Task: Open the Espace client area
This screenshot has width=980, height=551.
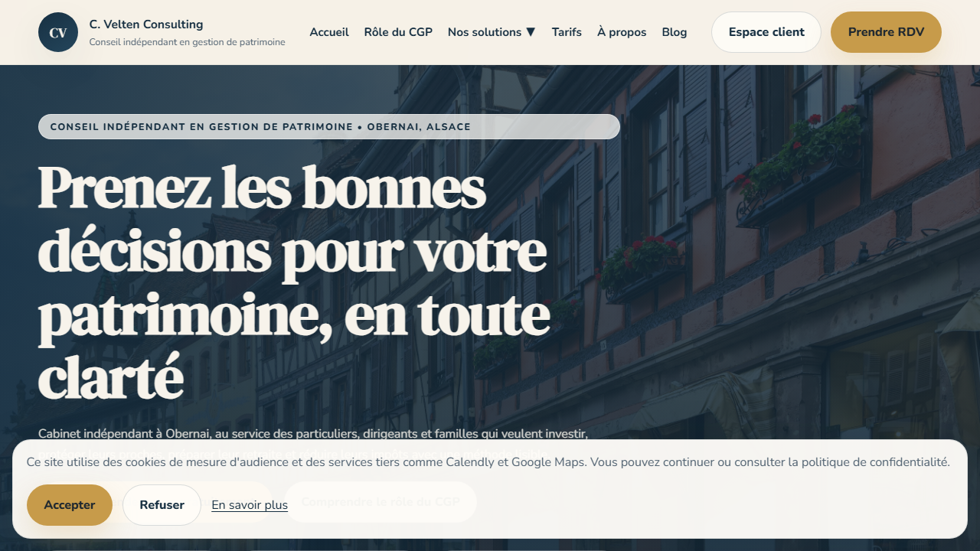Action: click(x=766, y=32)
